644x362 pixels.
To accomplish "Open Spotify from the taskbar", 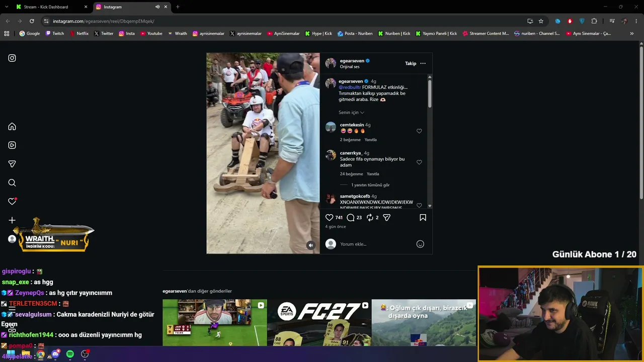I will click(70, 354).
